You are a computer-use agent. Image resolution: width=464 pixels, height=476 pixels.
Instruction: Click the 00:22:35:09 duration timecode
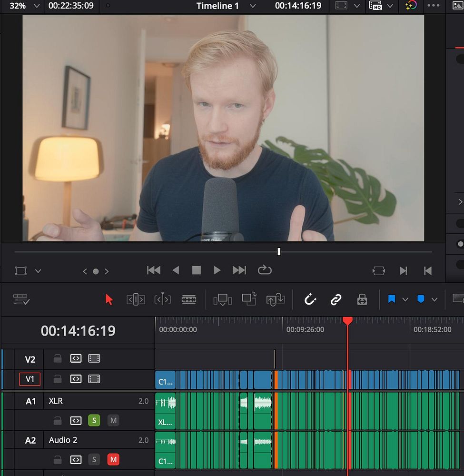click(71, 6)
